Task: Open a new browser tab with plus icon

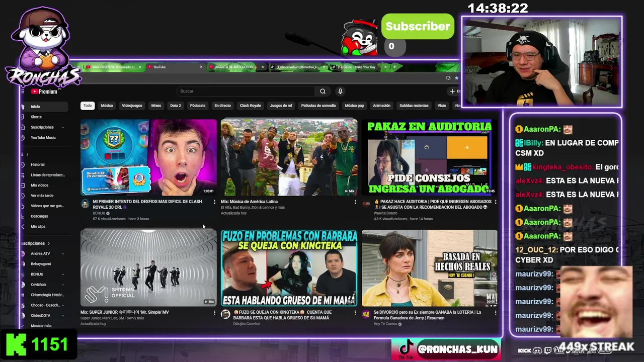Action: coord(394,66)
